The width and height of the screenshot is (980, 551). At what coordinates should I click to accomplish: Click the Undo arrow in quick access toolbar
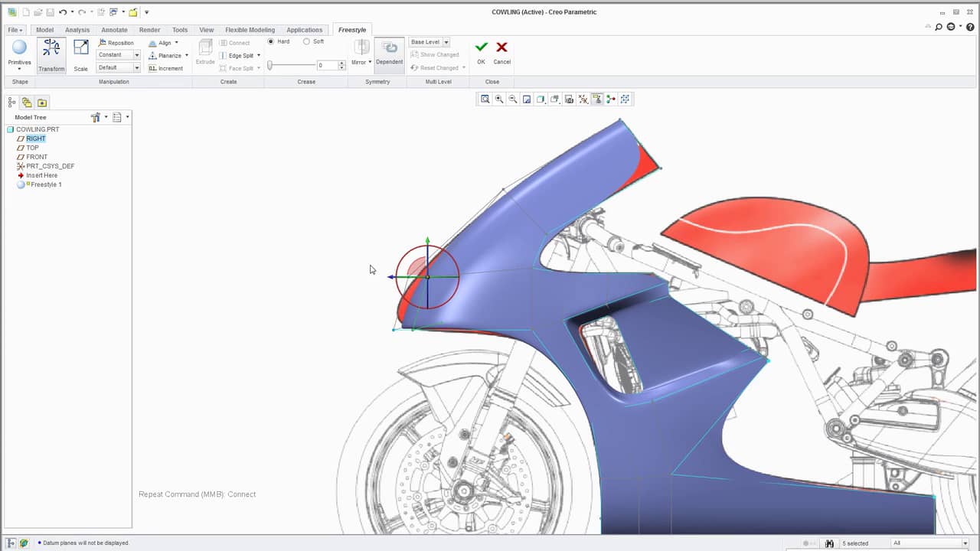pyautogui.click(x=63, y=12)
